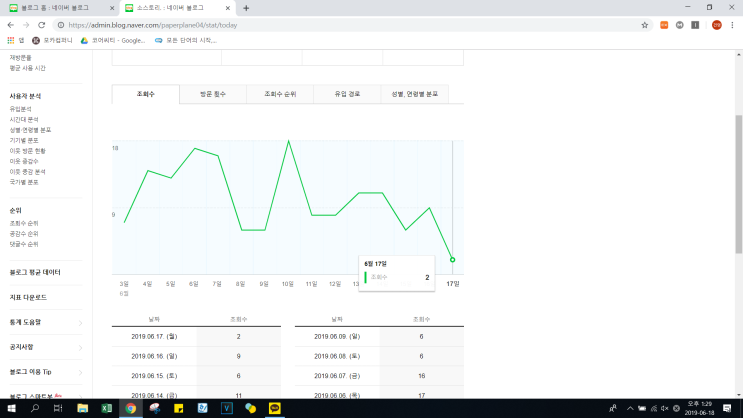The image size is (743, 418).
Task: Click the 2019.06.07. (금) table row date
Action: tap(337, 376)
